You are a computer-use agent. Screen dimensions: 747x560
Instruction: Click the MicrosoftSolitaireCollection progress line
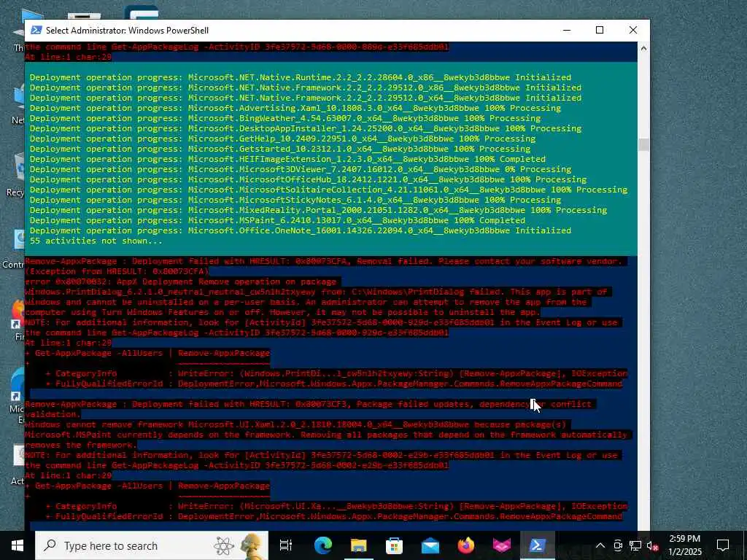329,190
